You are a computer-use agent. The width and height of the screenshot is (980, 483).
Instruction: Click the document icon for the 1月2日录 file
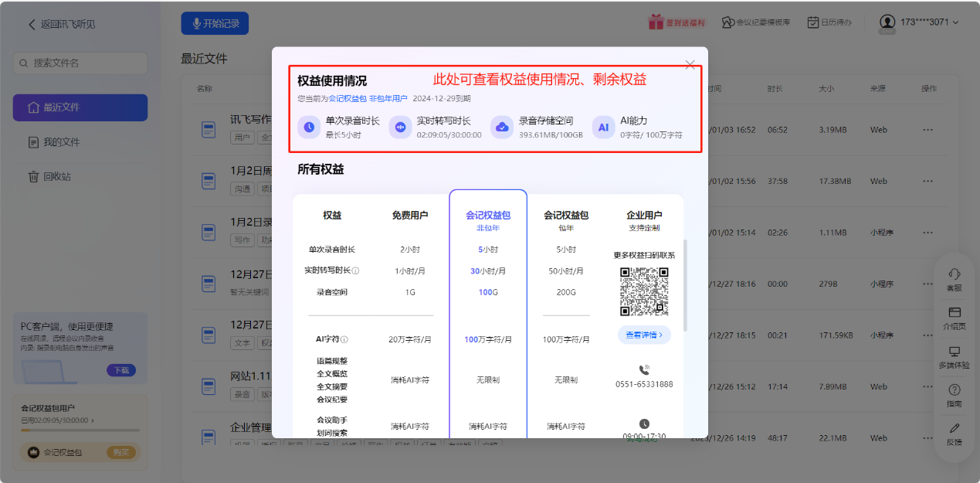[209, 232]
